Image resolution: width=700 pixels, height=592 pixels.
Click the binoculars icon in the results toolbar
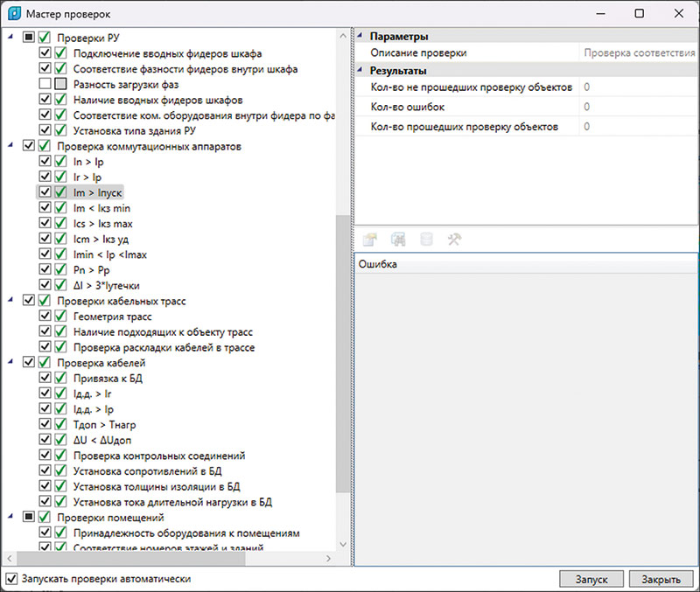click(x=398, y=239)
